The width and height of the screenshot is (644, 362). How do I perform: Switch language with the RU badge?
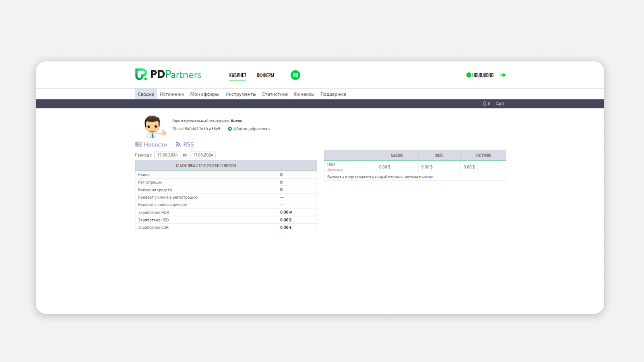pyautogui.click(x=295, y=75)
